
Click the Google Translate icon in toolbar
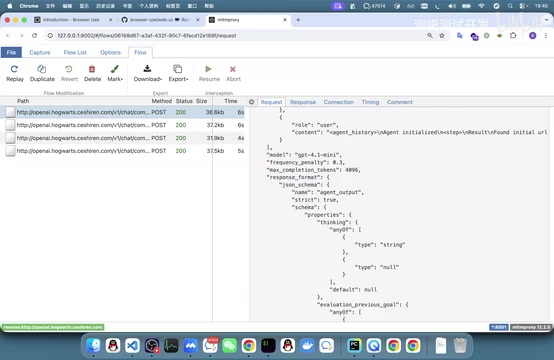click(x=460, y=35)
